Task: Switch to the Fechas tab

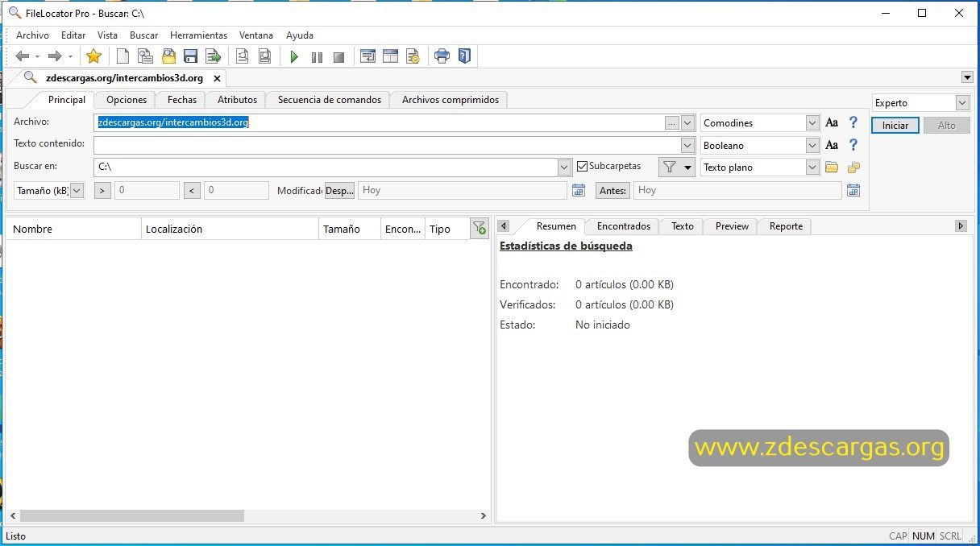Action: pos(182,100)
